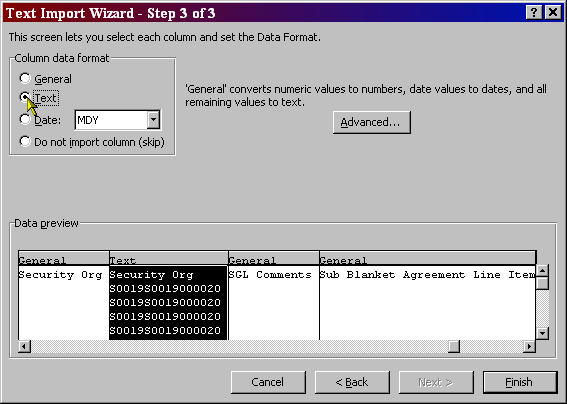Image resolution: width=567 pixels, height=404 pixels.
Task: Open Advanced import settings
Action: (372, 122)
